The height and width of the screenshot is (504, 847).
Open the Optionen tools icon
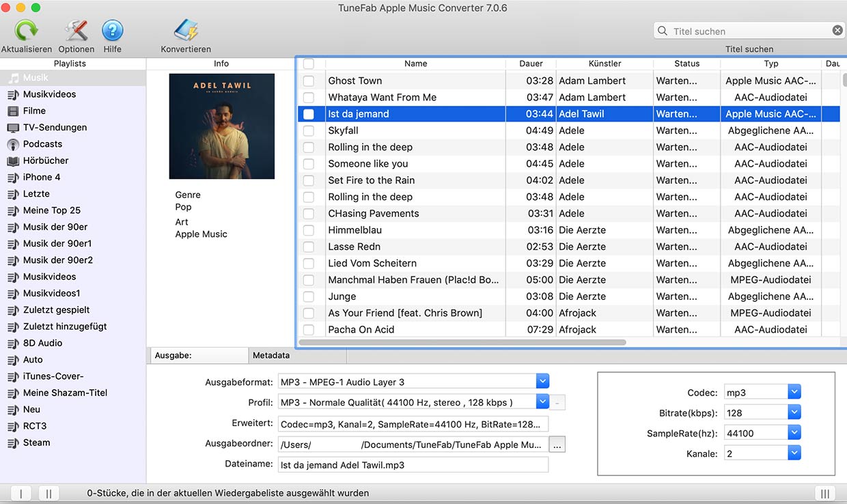[x=77, y=31]
